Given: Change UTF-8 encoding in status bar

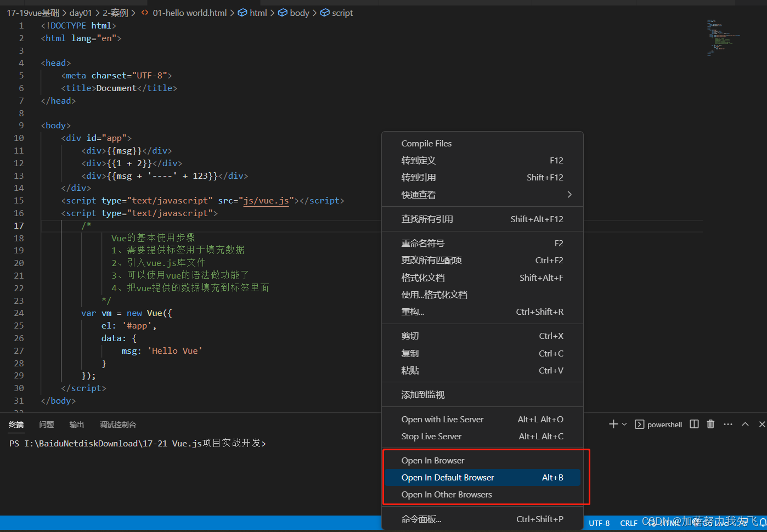Looking at the screenshot, I should click(x=599, y=523).
